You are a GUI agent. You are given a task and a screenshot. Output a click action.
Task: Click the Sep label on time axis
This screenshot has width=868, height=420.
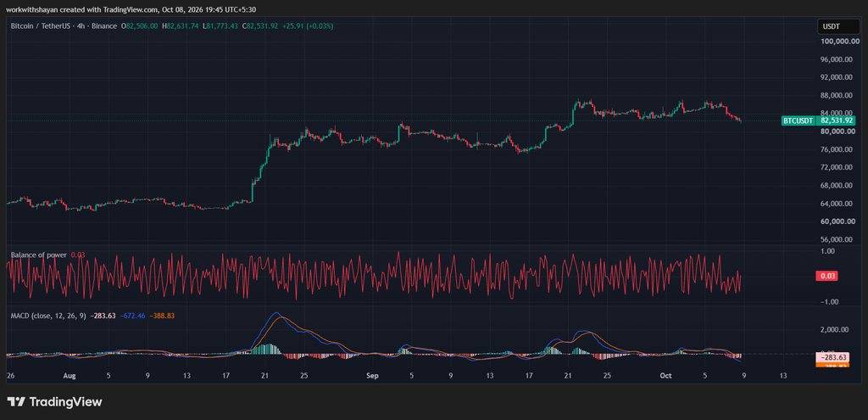click(x=373, y=376)
